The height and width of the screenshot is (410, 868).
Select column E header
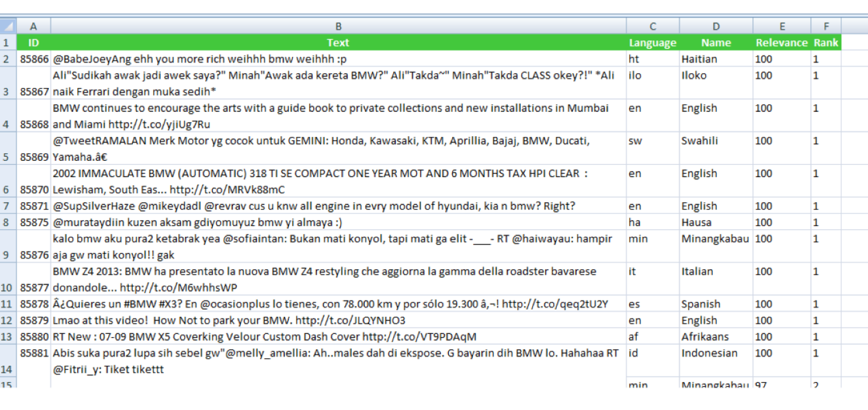pos(781,26)
